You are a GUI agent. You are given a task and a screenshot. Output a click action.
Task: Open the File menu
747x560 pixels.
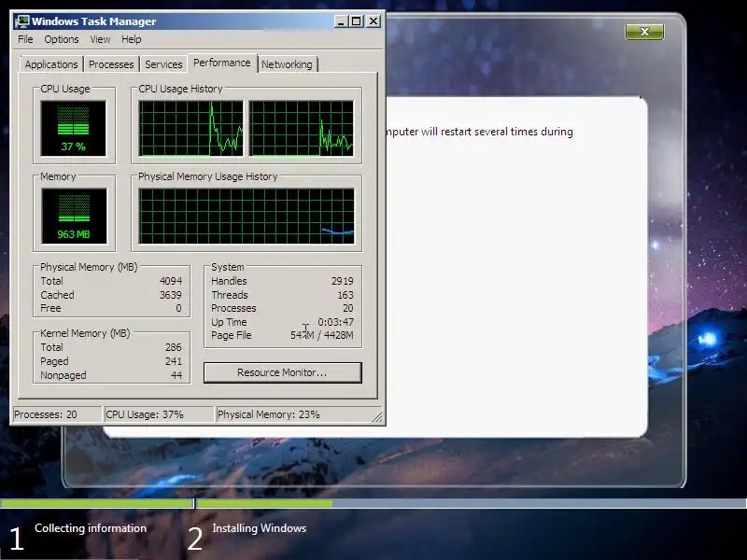(x=25, y=39)
